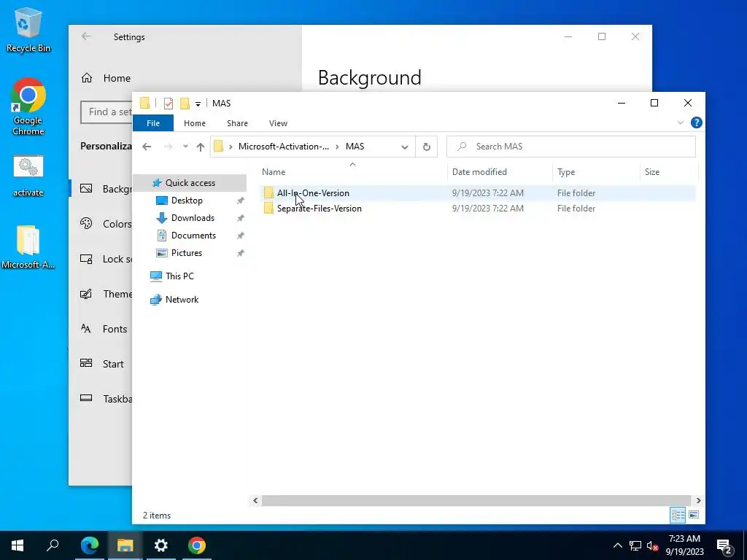Click the Taskbar icon in Settings sidebar
Screen dimensions: 747x560
86,399
